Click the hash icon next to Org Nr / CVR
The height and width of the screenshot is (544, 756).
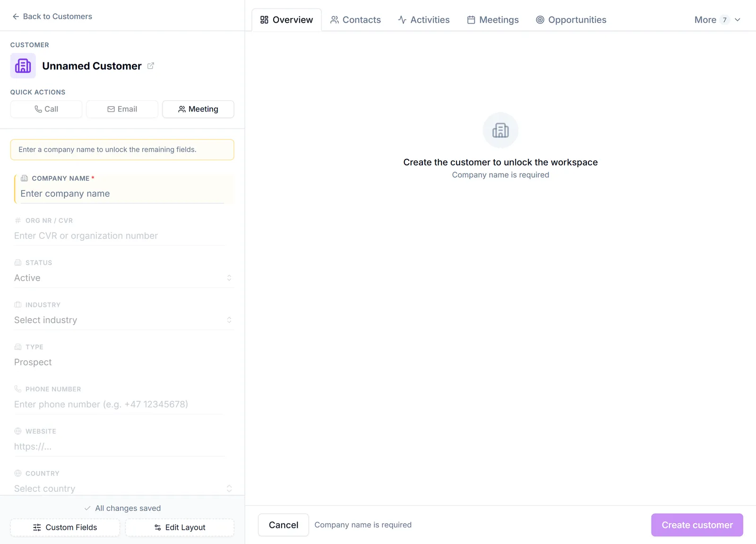coord(18,220)
